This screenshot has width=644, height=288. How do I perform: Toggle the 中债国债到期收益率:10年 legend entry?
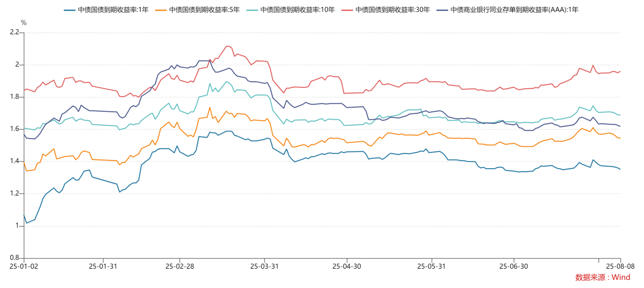[290, 10]
